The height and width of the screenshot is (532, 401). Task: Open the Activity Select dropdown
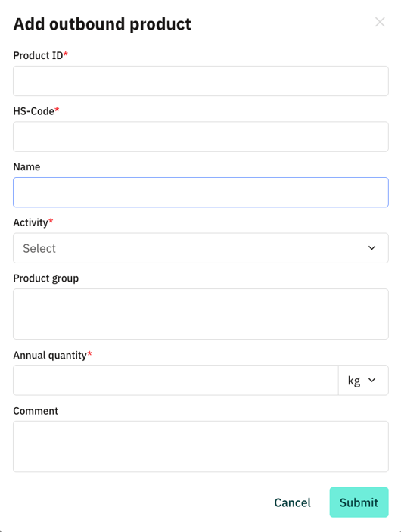201,248
